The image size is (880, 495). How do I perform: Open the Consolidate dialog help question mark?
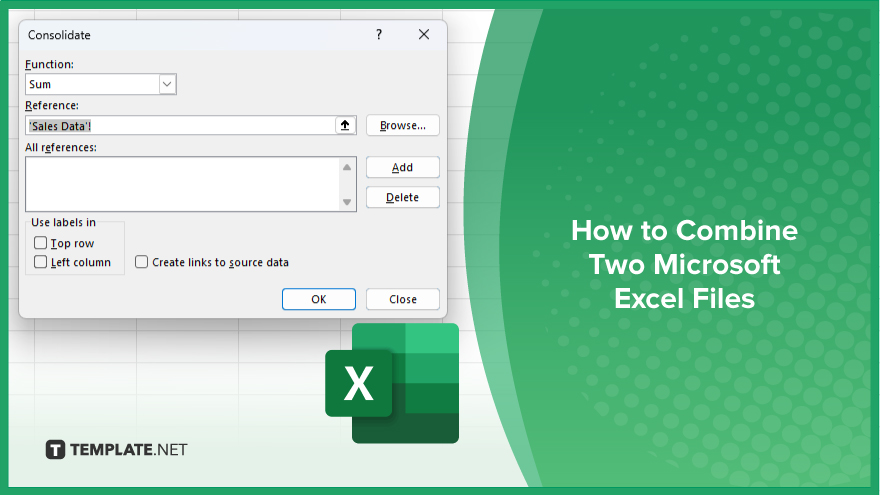379,35
